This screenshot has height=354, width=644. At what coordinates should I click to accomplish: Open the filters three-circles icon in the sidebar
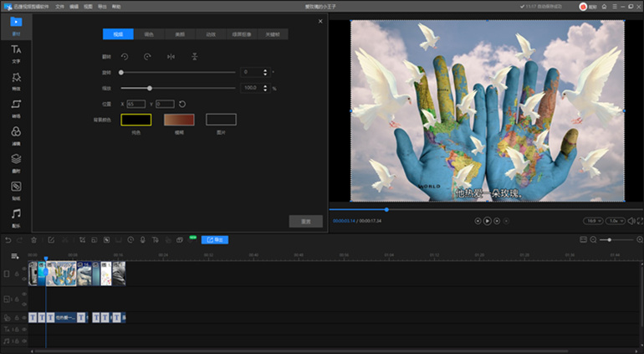coord(16,131)
